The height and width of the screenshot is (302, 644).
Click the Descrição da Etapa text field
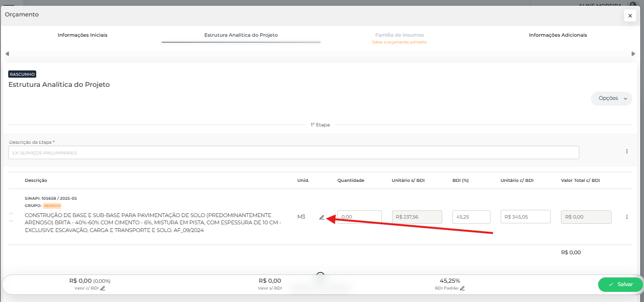[294, 152]
